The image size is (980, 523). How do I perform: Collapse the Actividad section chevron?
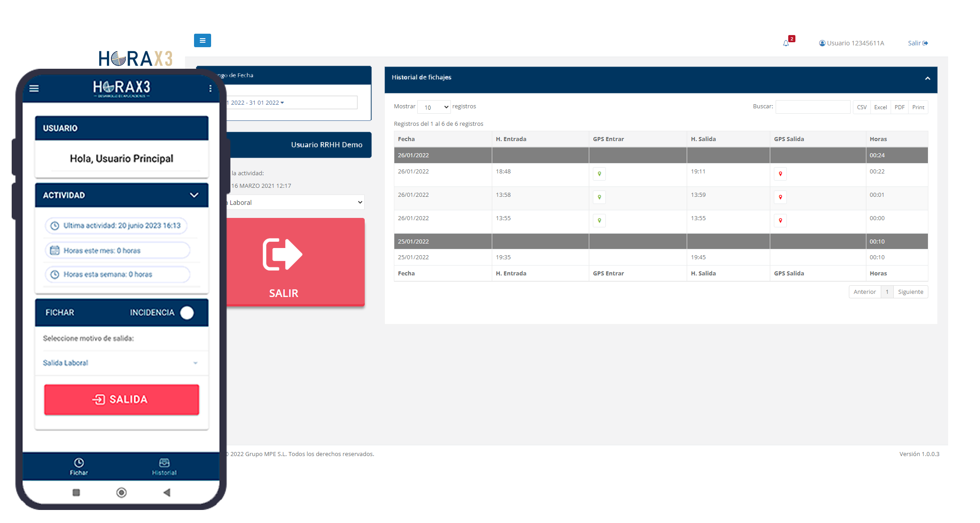tap(194, 195)
